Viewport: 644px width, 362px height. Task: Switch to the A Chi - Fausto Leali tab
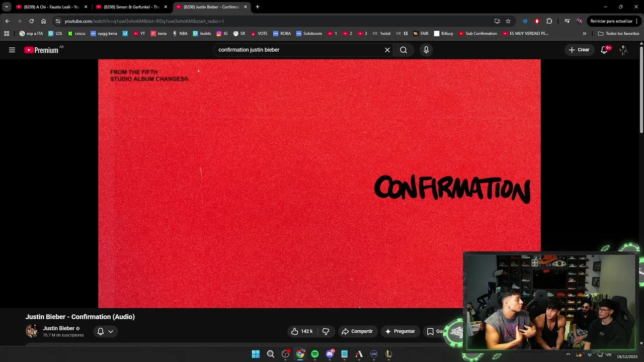pyautogui.click(x=51, y=7)
